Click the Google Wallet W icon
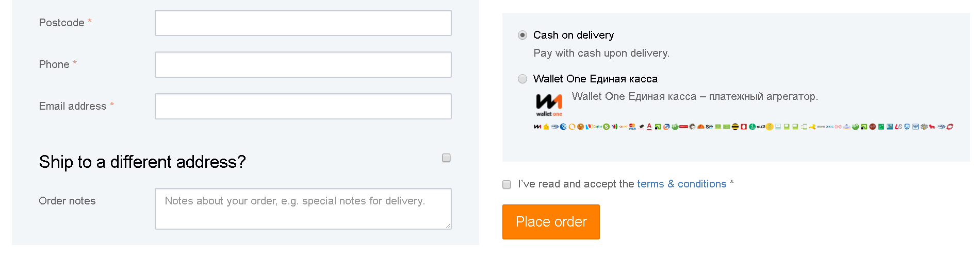This screenshot has width=980, height=259. pos(615,127)
